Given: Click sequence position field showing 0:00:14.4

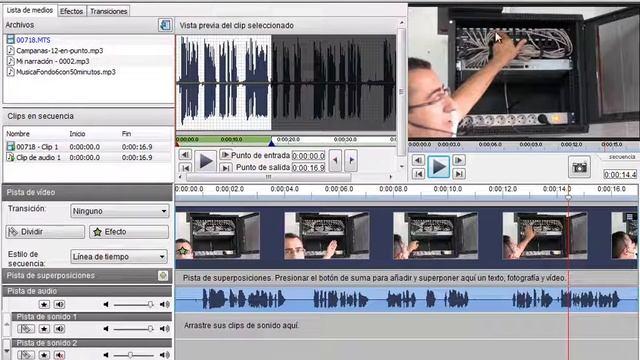Looking at the screenshot, I should (620, 175).
